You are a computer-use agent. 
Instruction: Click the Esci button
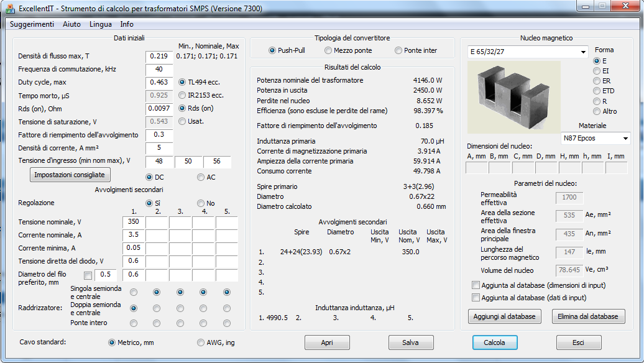(578, 342)
